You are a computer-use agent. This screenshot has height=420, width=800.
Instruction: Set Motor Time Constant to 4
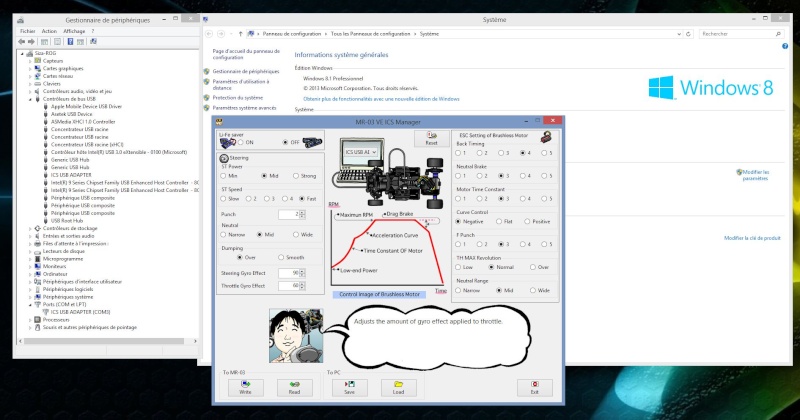(x=523, y=199)
